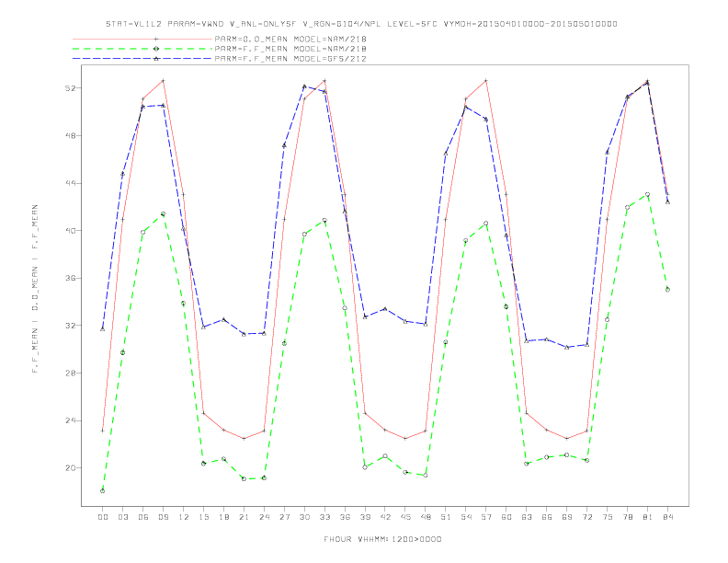Click the red plus marker in the legend
Viewport: 728px width, 563px height.
(x=156, y=39)
